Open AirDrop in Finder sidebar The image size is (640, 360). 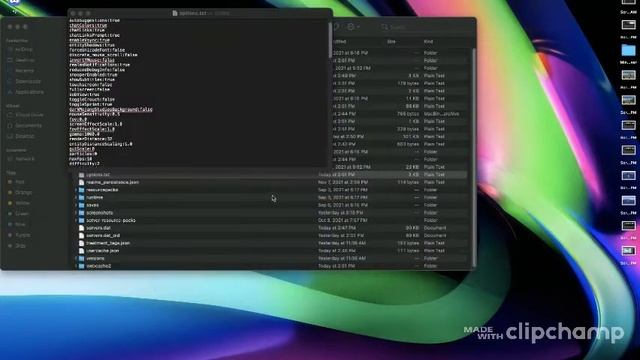point(24,49)
